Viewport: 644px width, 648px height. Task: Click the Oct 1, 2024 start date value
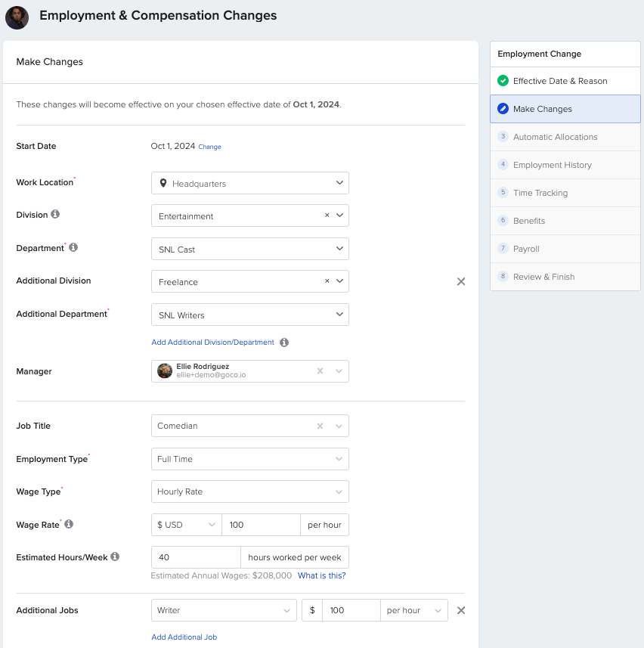172,146
